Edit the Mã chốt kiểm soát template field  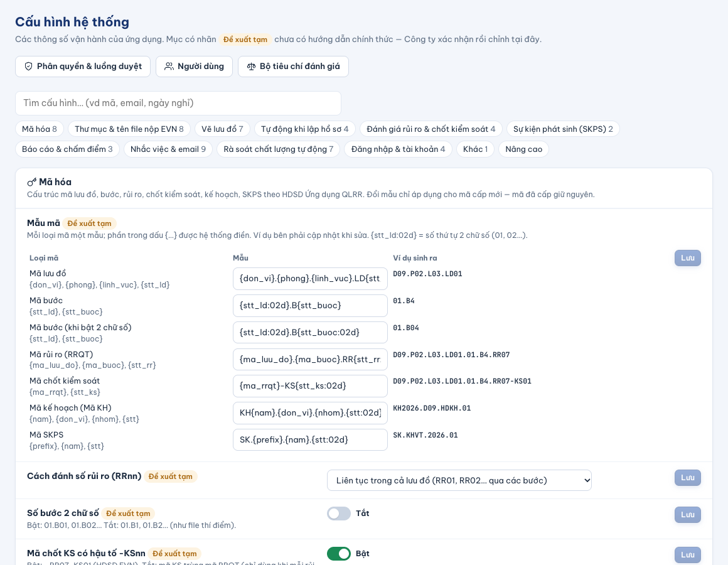(x=310, y=386)
